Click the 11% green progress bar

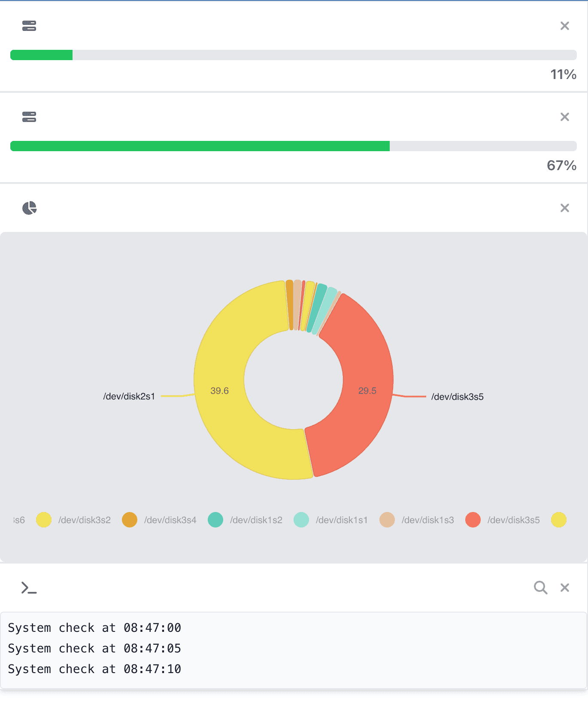point(42,55)
